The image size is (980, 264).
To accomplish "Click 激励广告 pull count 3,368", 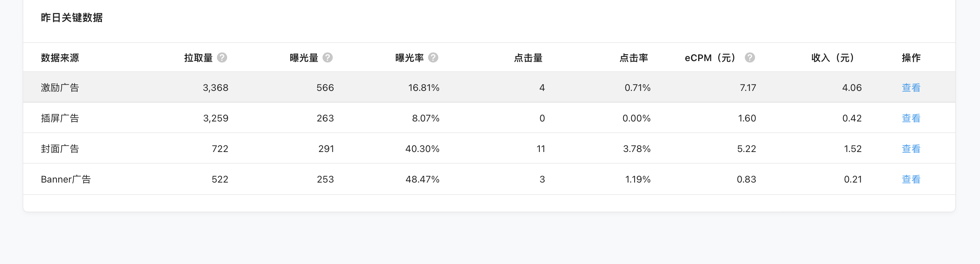I will point(215,88).
